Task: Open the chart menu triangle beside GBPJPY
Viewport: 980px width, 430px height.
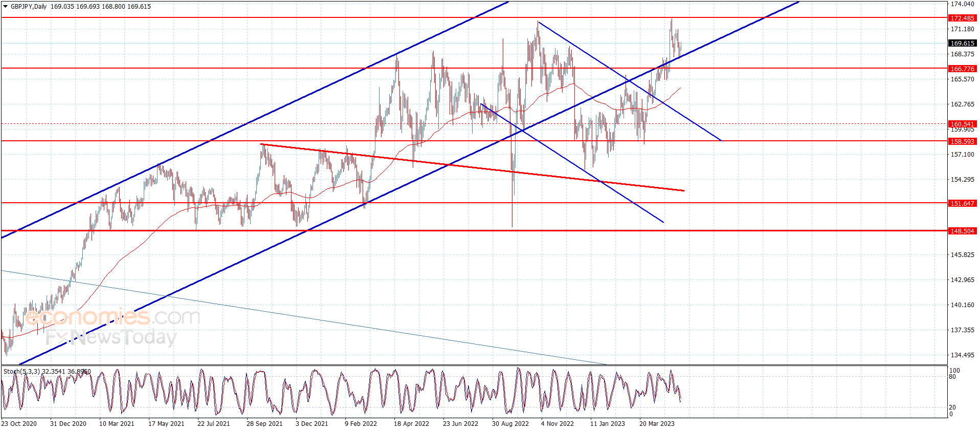Action: point(6,7)
